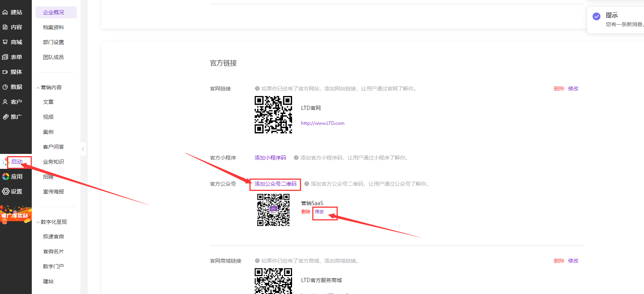Modify the 官网链接 entry
Screen dimensions: 644x294
pos(573,89)
